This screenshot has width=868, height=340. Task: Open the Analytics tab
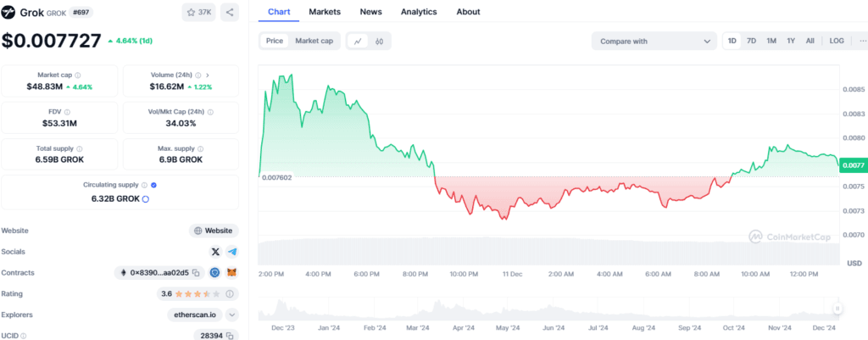pos(419,12)
